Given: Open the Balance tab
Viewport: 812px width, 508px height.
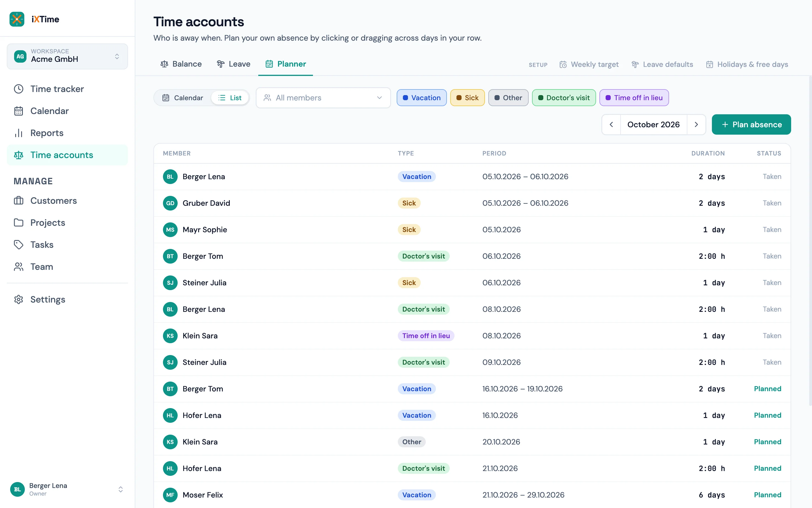Looking at the screenshot, I should click(x=181, y=64).
